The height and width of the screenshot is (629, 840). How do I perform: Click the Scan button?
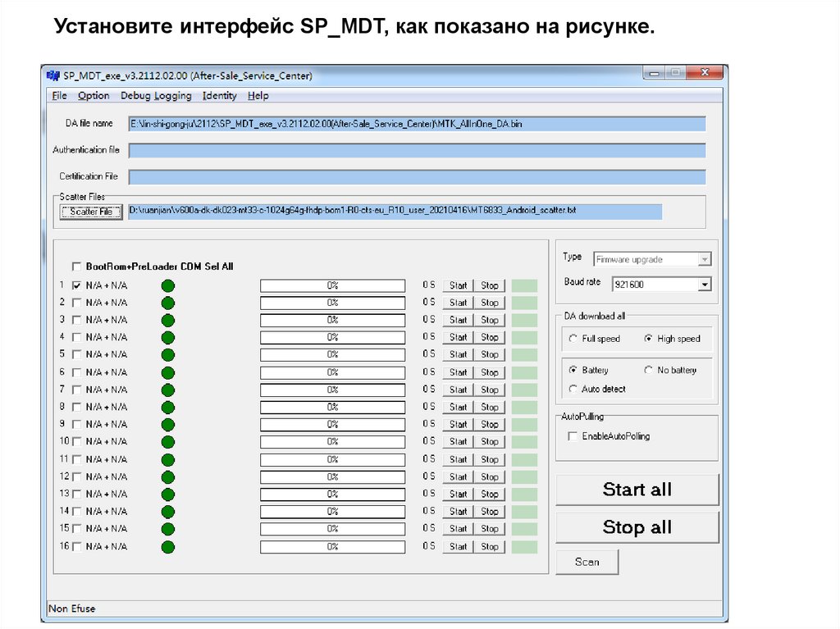[x=587, y=562]
